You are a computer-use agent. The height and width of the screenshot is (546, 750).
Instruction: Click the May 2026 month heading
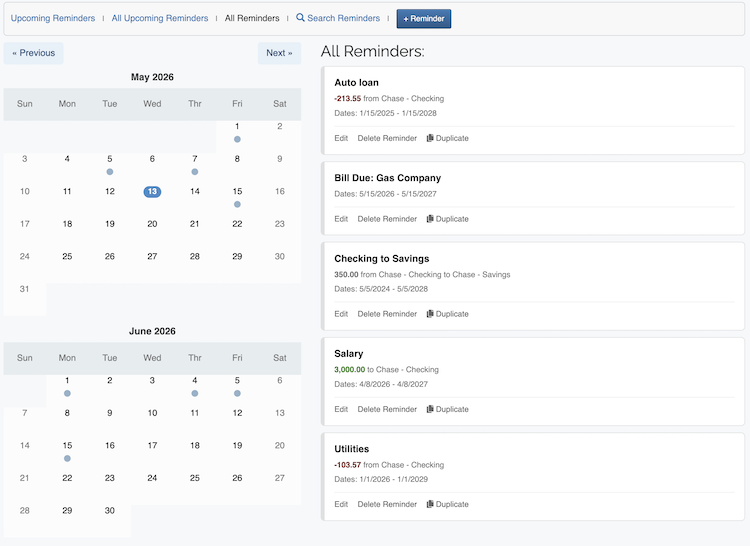[152, 77]
